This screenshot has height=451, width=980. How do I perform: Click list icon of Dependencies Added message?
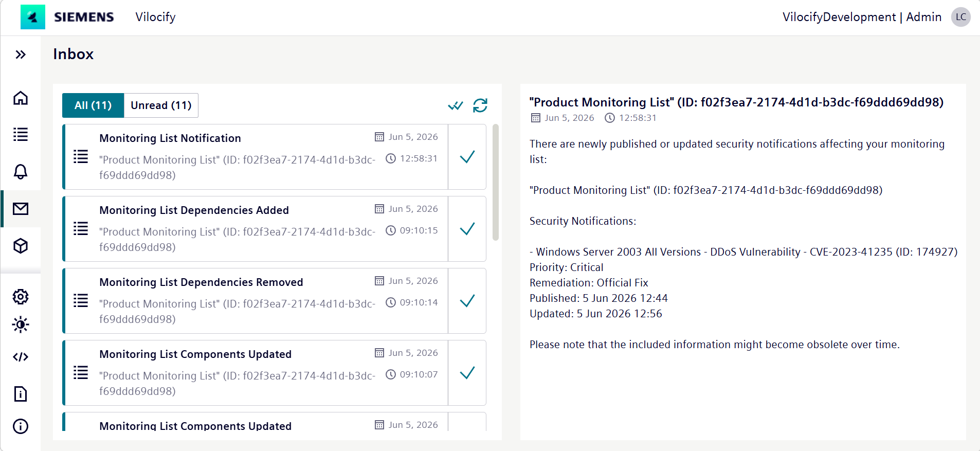pyautogui.click(x=81, y=229)
